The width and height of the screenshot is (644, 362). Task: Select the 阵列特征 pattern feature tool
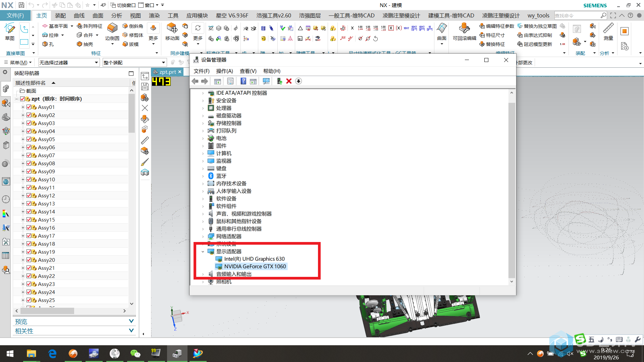pos(90,26)
